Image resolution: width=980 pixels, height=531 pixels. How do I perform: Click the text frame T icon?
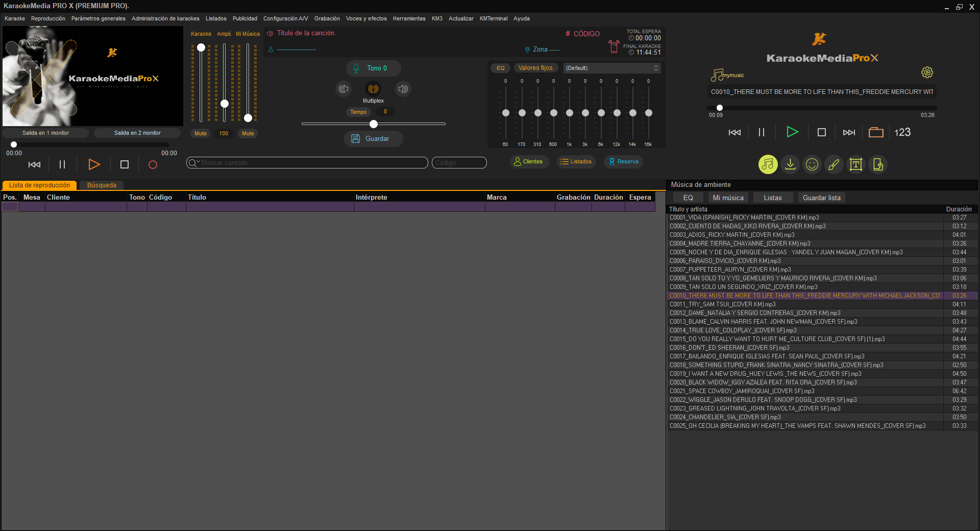point(855,164)
